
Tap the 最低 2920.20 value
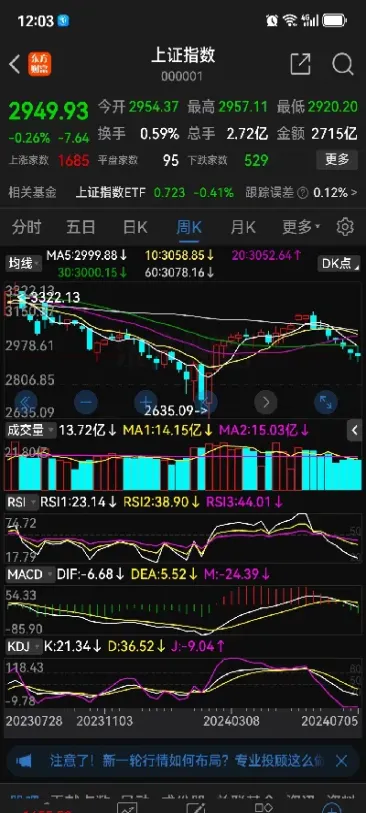point(332,107)
